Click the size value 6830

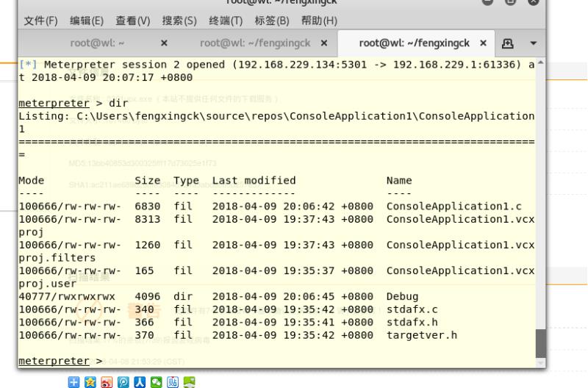pyautogui.click(x=148, y=206)
